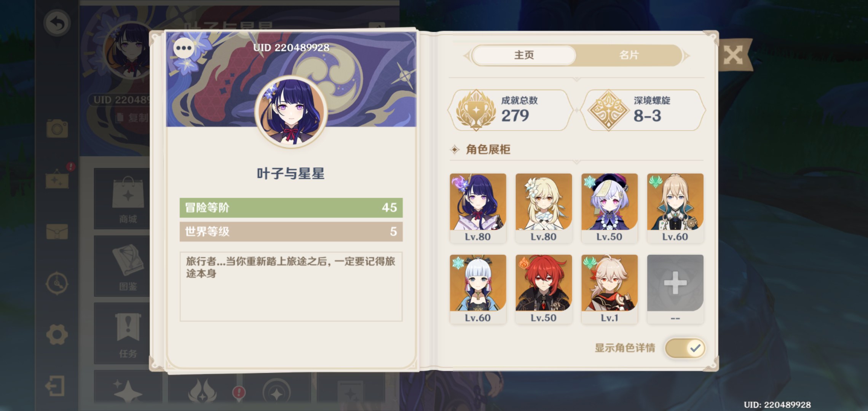Select the Lv.1 Kazuha showcase portrait
The width and height of the screenshot is (868, 411).
[610, 289]
